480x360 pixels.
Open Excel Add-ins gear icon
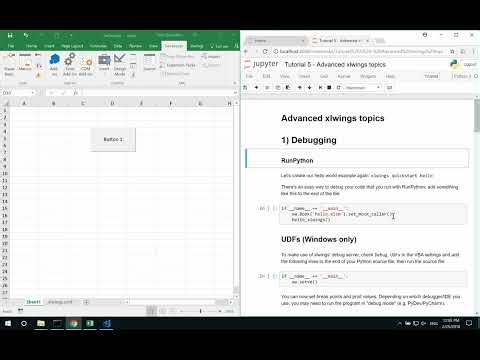pyautogui.click(x=70, y=65)
